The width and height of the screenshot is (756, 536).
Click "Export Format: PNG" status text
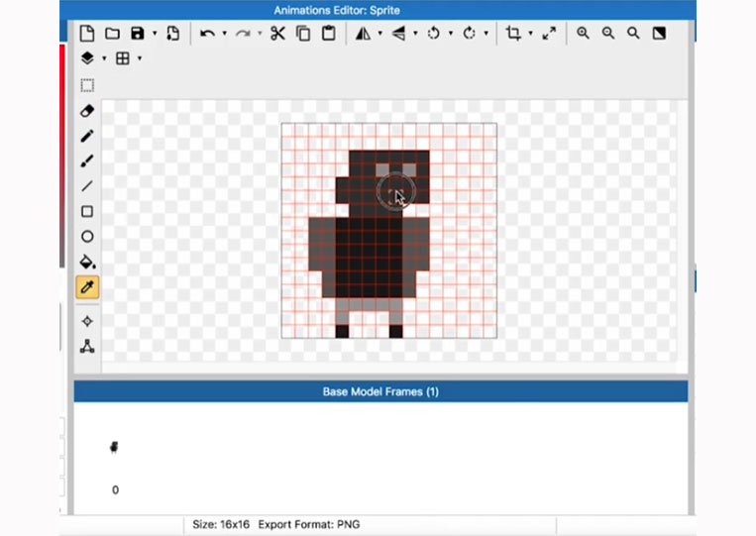pos(309,524)
